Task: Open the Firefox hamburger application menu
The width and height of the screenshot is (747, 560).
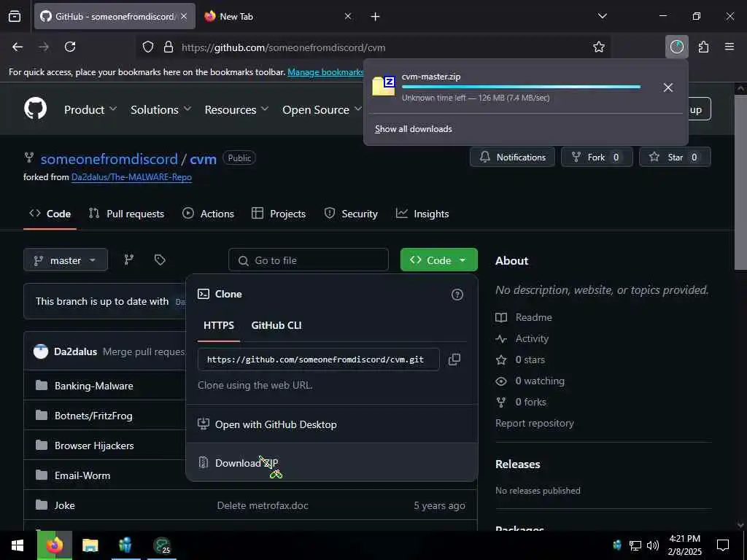Action: point(729,47)
